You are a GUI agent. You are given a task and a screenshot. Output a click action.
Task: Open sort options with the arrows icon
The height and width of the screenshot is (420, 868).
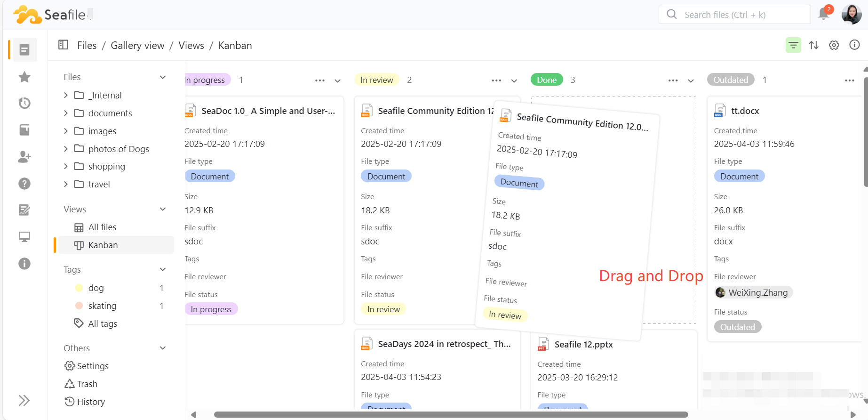point(813,45)
